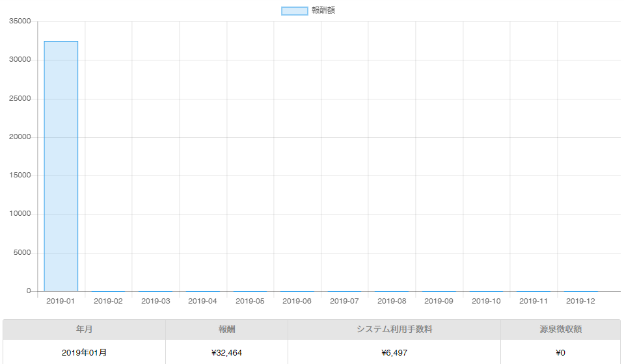Screen dimensions: 624x364
Task: Select the 2019-06 axis label
Action: tap(297, 301)
